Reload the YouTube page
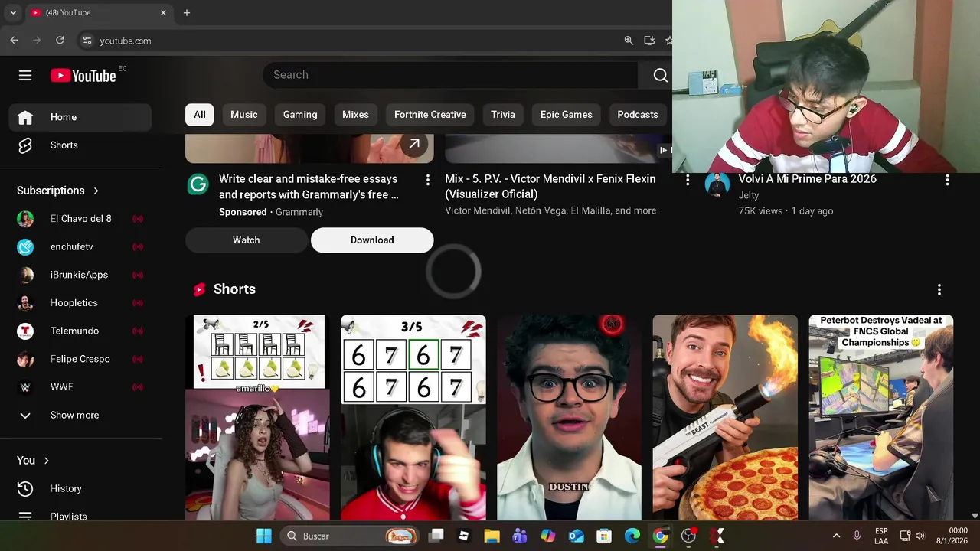This screenshot has width=980, height=551. (x=60, y=40)
